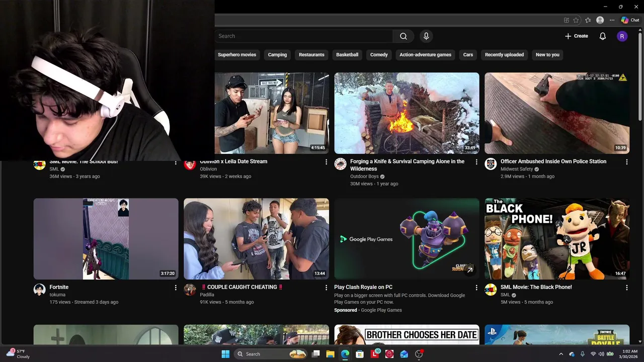Start voice search with the microphone icon
This screenshot has width=644, height=362.
click(426, 36)
